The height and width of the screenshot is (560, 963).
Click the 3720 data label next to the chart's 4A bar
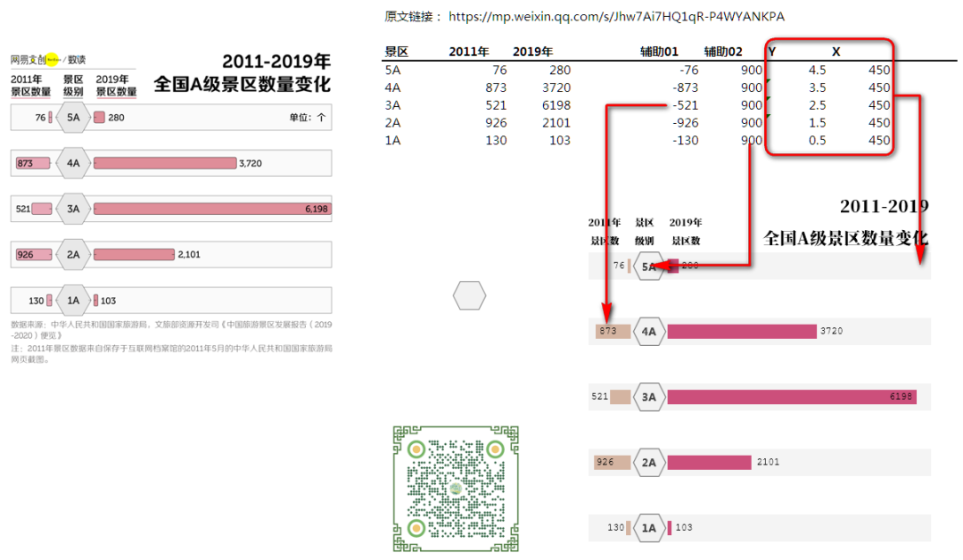832,331
